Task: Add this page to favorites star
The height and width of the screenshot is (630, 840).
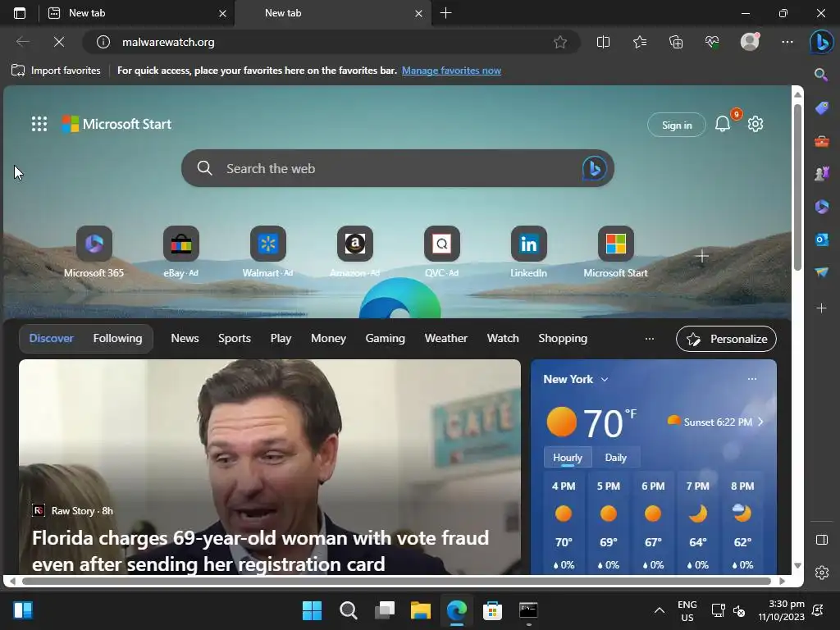Action: click(559, 42)
